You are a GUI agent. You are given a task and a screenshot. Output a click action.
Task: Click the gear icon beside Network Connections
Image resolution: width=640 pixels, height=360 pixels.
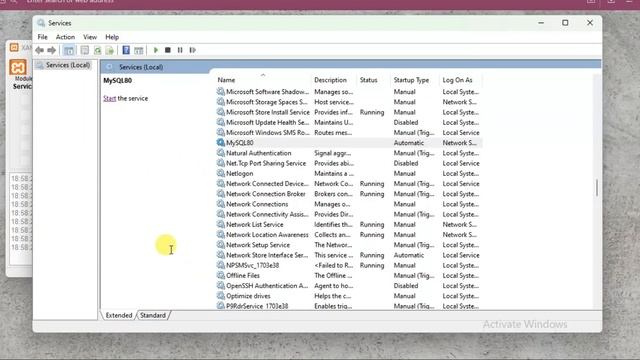tap(221, 204)
